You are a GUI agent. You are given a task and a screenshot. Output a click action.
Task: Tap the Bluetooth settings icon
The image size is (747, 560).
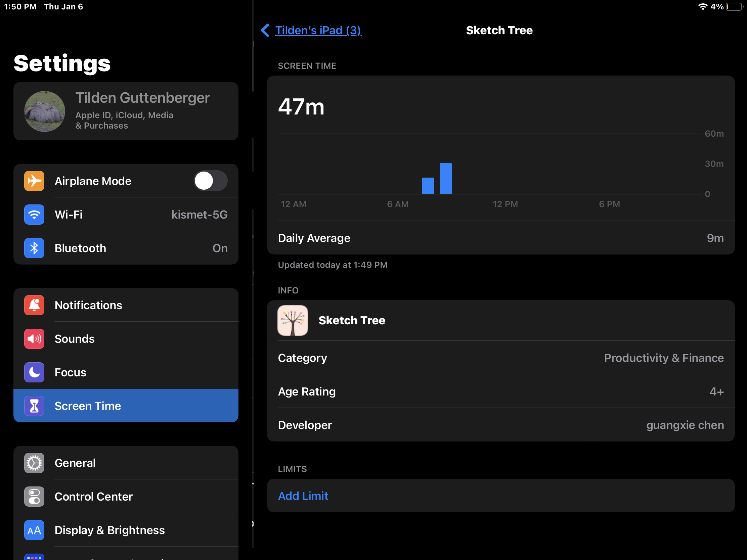pyautogui.click(x=34, y=248)
